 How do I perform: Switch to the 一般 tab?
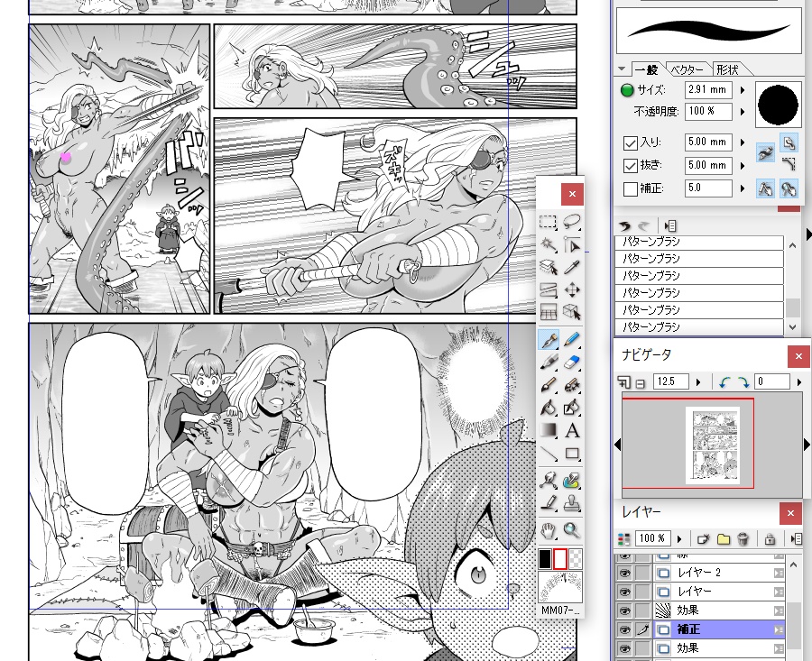[647, 69]
